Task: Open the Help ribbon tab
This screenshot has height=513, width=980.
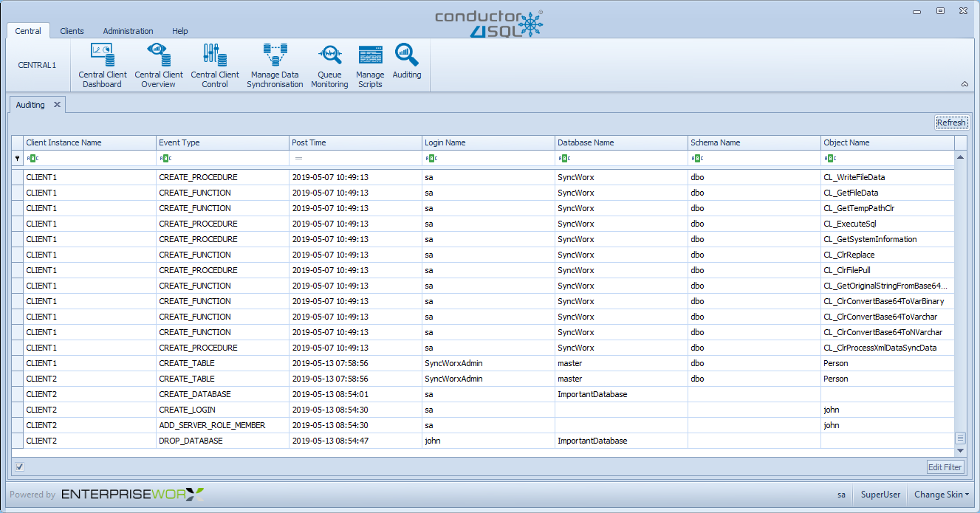Action: [x=180, y=31]
